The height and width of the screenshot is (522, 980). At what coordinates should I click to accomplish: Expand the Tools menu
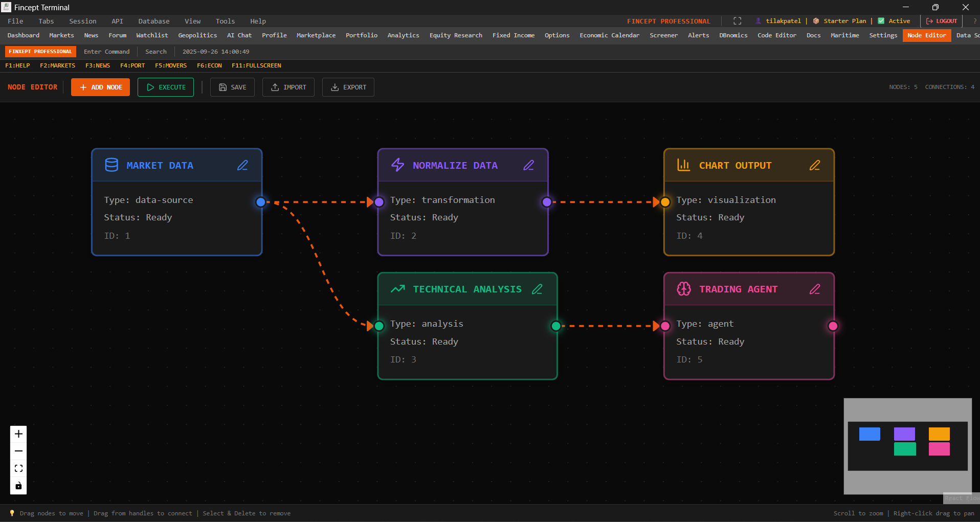coord(225,21)
